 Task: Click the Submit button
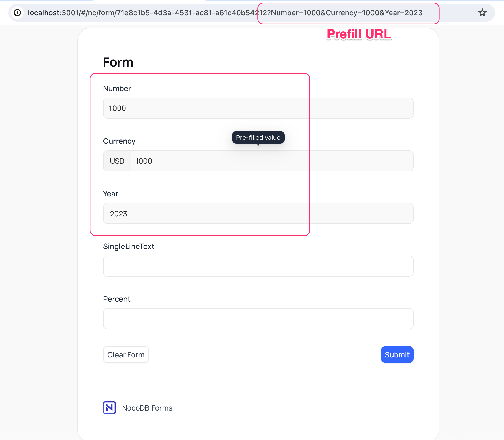point(397,354)
